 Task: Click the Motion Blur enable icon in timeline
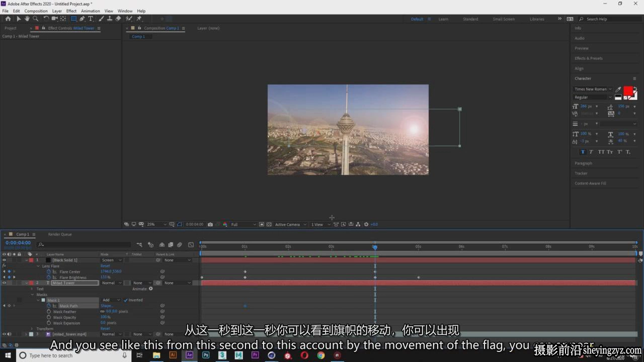pyautogui.click(x=180, y=245)
